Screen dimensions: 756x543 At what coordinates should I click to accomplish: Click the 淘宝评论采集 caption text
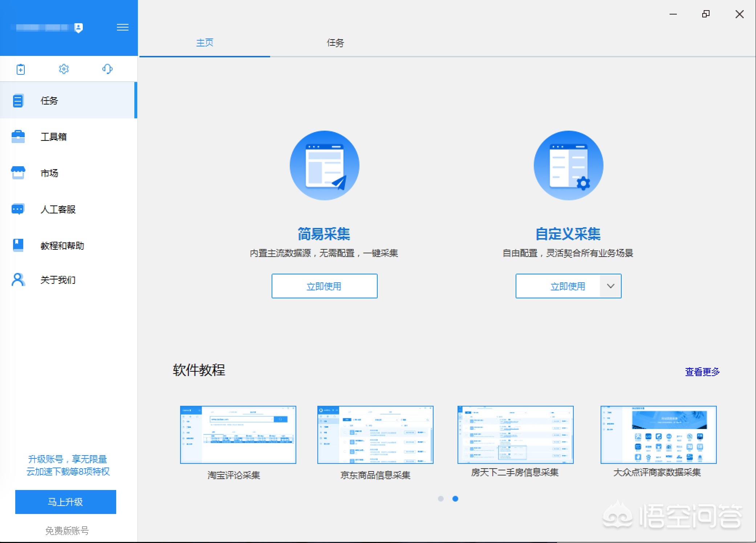(234, 475)
